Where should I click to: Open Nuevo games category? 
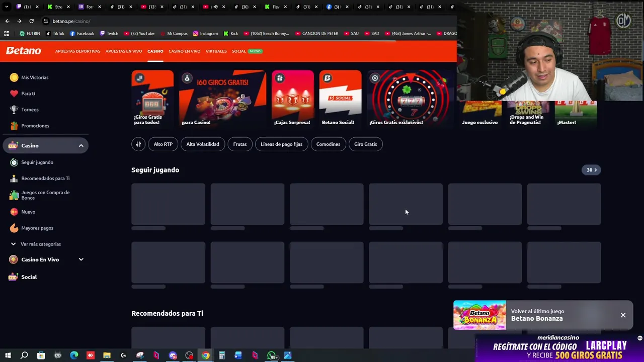pyautogui.click(x=23, y=212)
